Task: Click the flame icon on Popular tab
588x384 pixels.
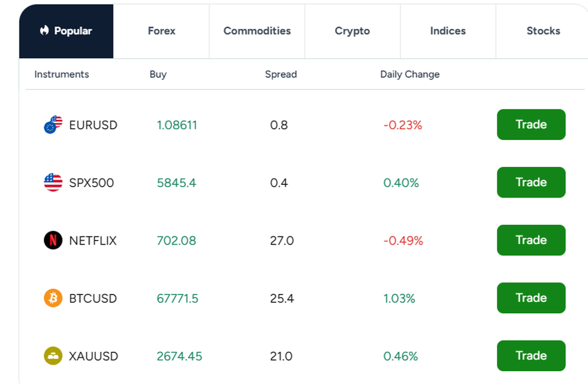Action: click(45, 31)
